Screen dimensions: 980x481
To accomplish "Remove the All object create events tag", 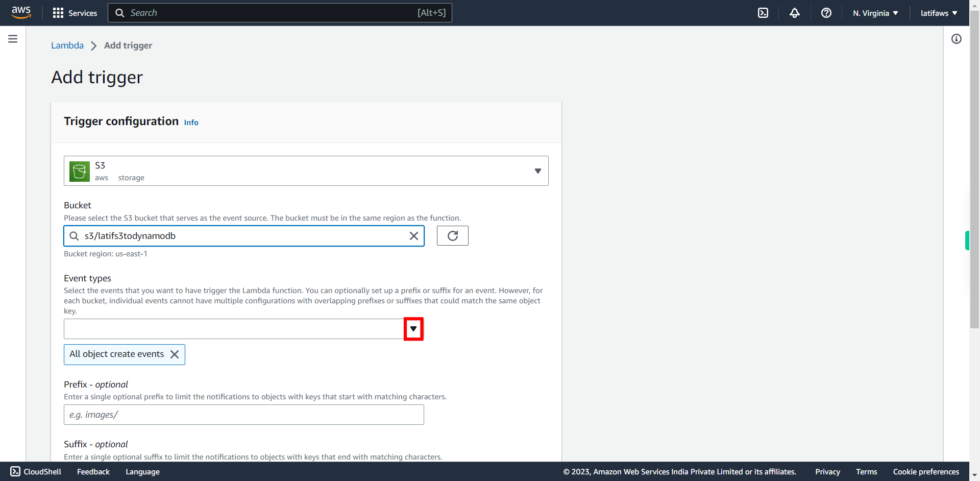I will click(175, 354).
